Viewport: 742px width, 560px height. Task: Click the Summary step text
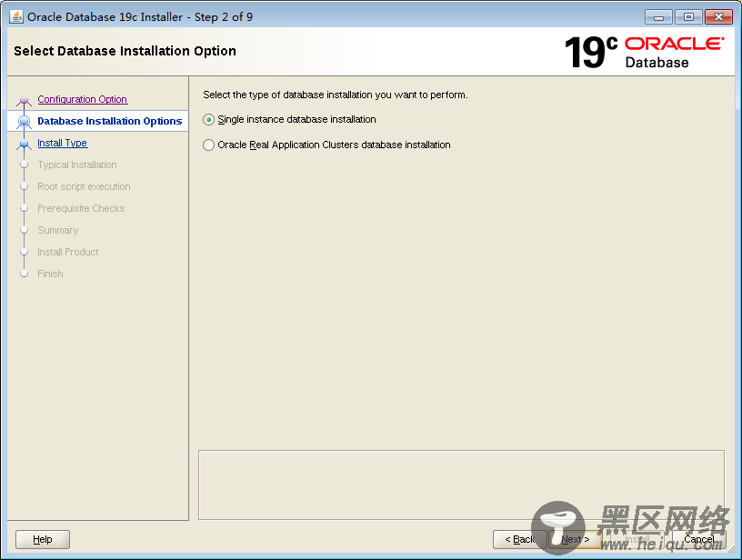(57, 230)
